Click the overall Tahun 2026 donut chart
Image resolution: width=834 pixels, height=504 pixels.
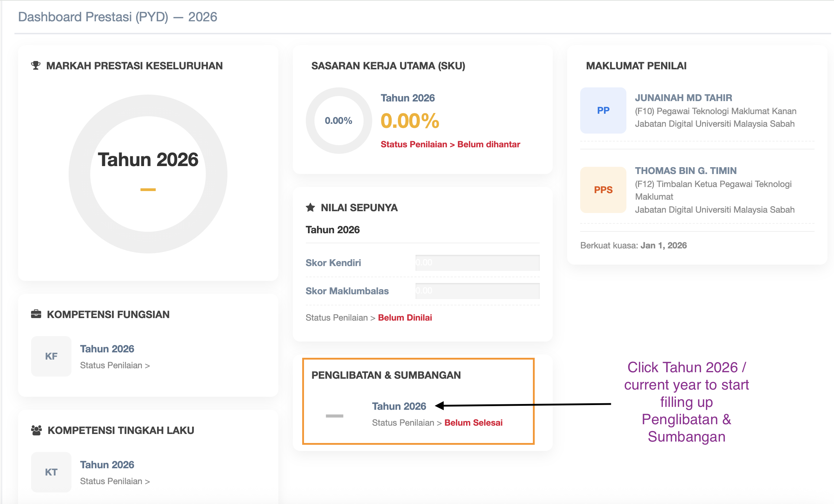pos(148,174)
